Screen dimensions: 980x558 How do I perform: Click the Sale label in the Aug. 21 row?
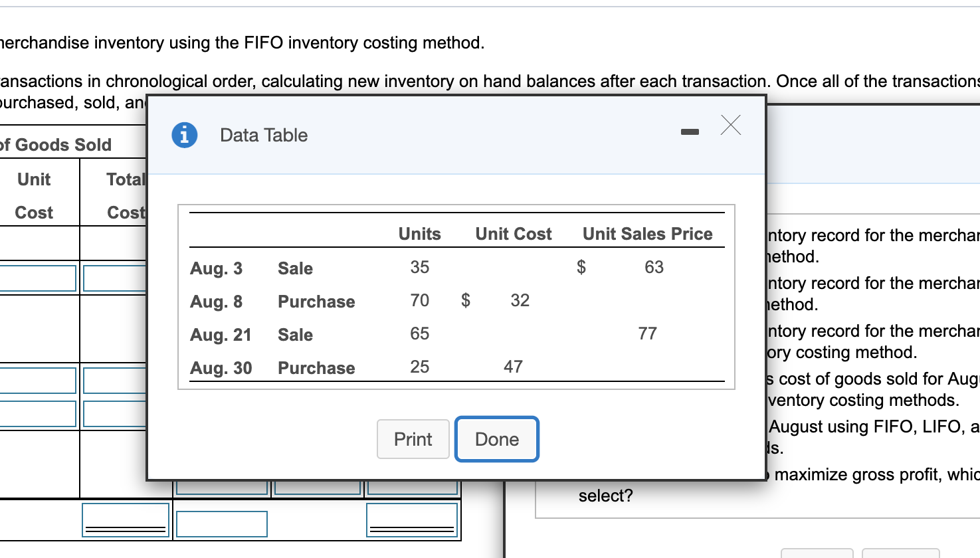click(x=295, y=335)
